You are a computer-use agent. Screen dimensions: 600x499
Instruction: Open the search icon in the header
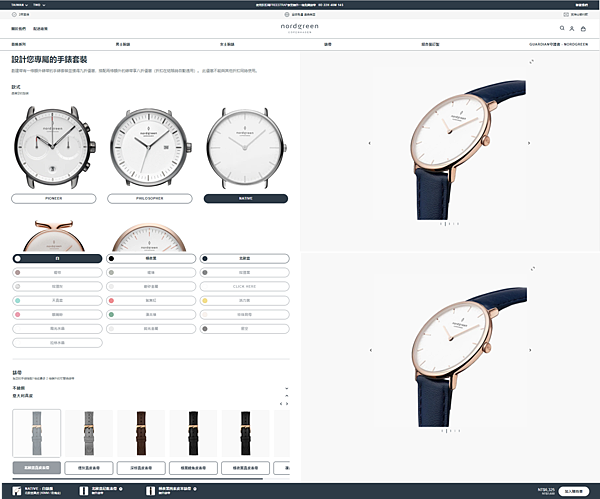[562, 28]
